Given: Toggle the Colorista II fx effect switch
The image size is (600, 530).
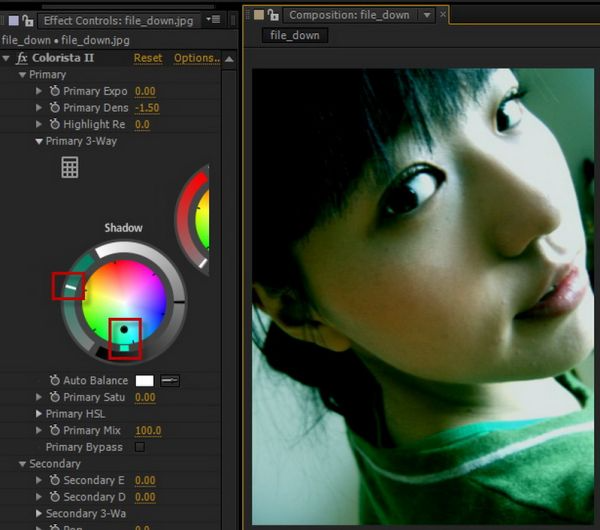Looking at the screenshot, I should (22, 59).
